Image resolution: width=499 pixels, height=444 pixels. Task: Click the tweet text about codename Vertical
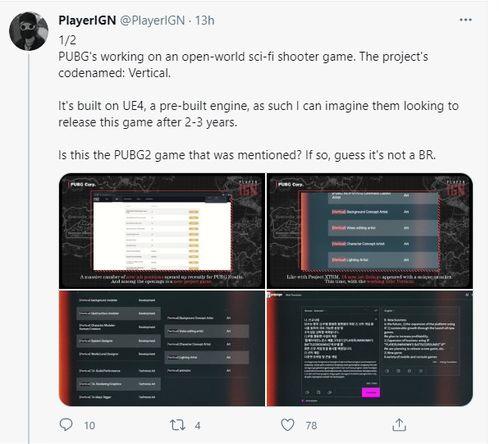[x=243, y=65]
